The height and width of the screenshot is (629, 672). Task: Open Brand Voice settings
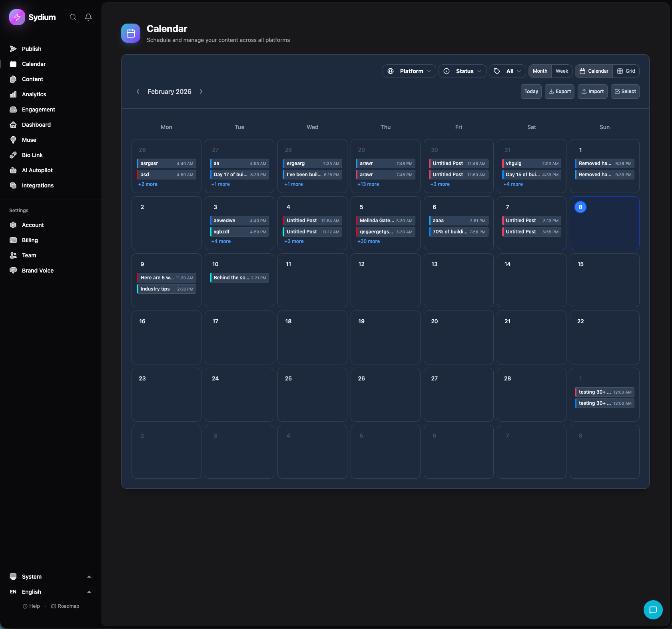click(38, 271)
